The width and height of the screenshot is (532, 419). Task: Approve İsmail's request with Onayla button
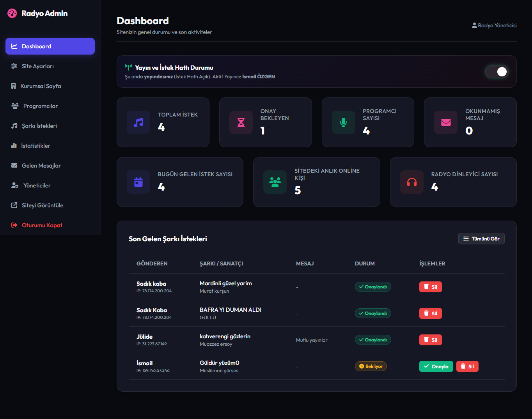pos(436,366)
